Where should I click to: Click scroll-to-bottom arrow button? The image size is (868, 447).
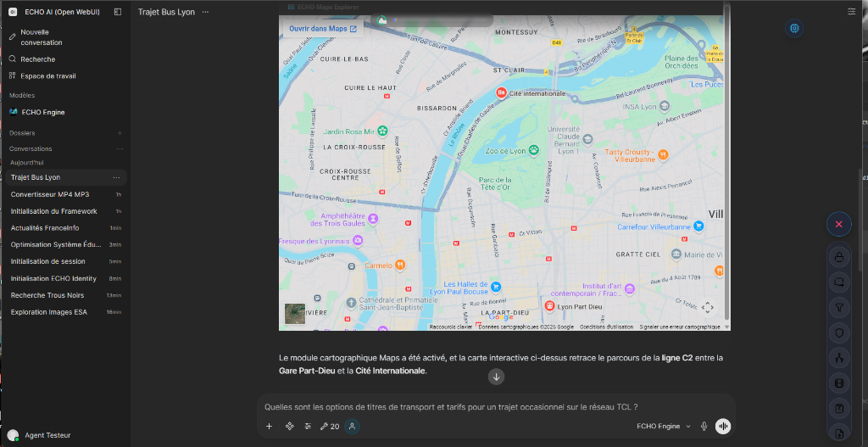pyautogui.click(x=496, y=377)
